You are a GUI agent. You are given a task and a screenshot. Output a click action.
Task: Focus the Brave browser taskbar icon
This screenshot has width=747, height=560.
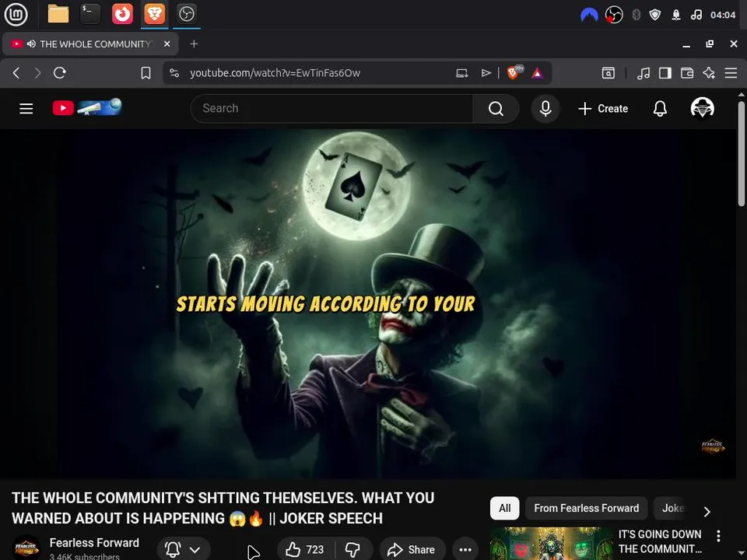[154, 14]
